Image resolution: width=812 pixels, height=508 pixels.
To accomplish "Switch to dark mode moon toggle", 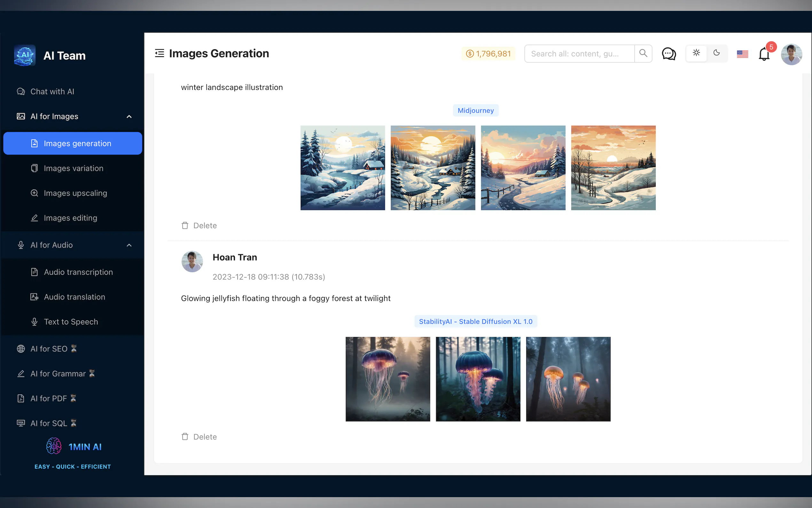I will pyautogui.click(x=716, y=53).
